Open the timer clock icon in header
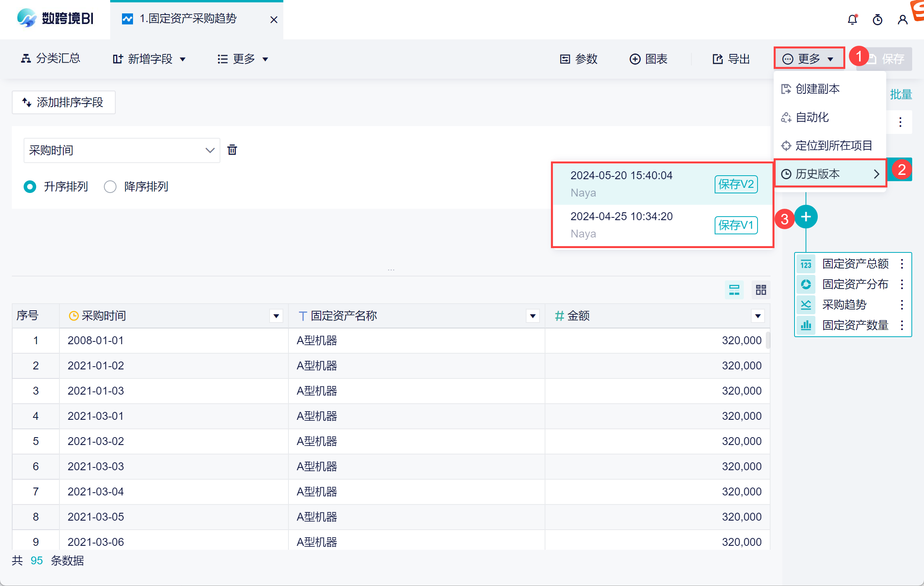 click(877, 20)
